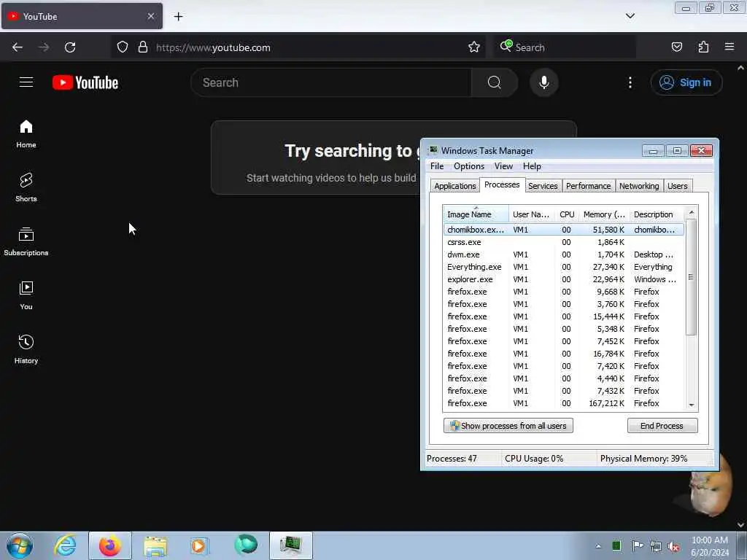
Task: Select csrss.exe process row
Action: 564,242
